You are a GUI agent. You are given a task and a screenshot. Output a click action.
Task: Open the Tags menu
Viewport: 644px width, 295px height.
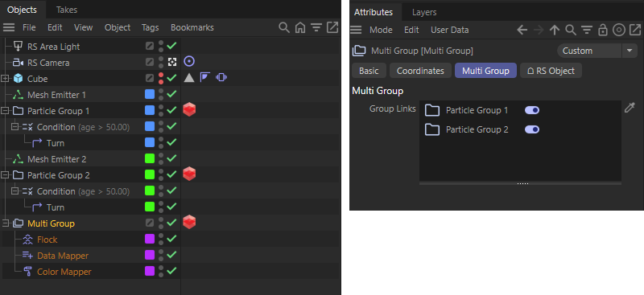point(150,27)
